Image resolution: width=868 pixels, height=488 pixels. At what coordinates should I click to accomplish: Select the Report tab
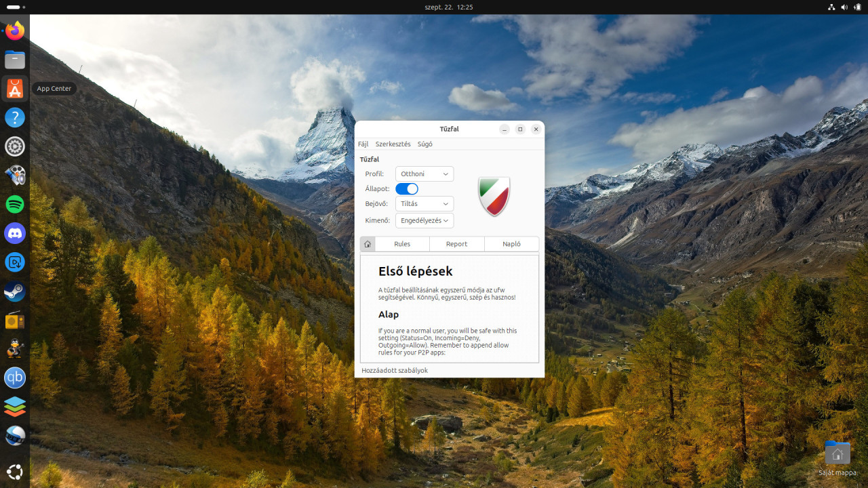456,244
